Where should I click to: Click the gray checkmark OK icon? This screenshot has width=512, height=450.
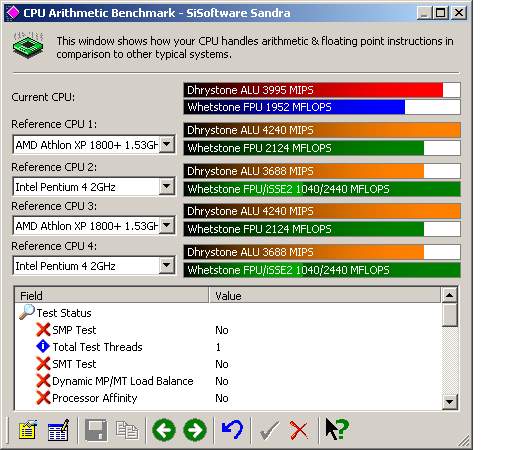[x=269, y=430]
